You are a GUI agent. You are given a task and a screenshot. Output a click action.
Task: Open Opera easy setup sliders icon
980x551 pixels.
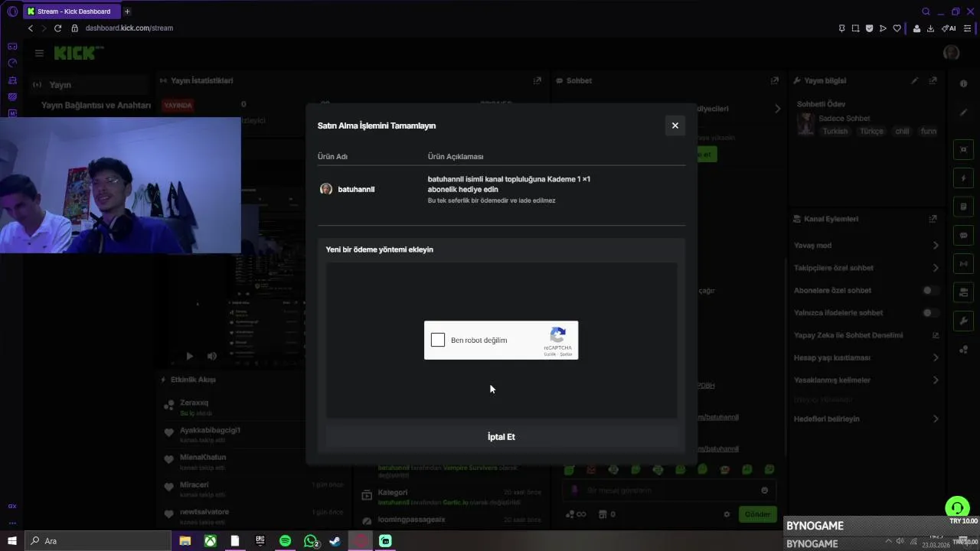click(967, 28)
